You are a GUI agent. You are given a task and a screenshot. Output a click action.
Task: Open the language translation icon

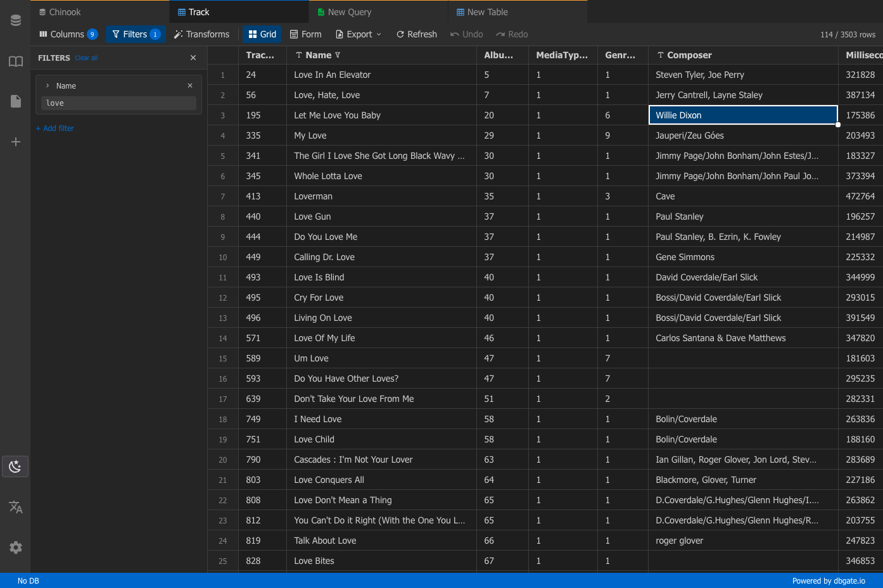pyautogui.click(x=16, y=507)
